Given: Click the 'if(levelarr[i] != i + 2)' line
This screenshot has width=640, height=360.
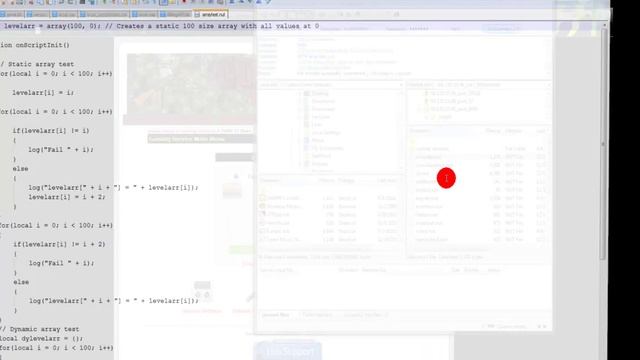Looking at the screenshot, I should click(x=59, y=244).
